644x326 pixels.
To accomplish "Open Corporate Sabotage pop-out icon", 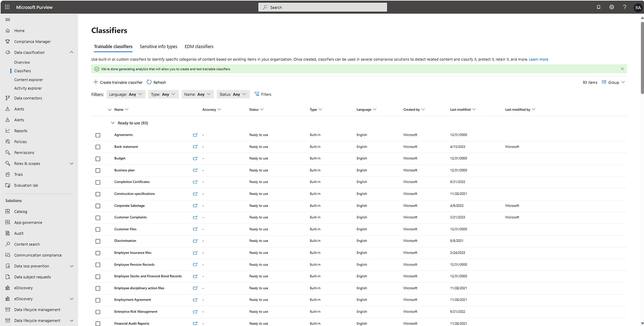I will [x=195, y=205].
